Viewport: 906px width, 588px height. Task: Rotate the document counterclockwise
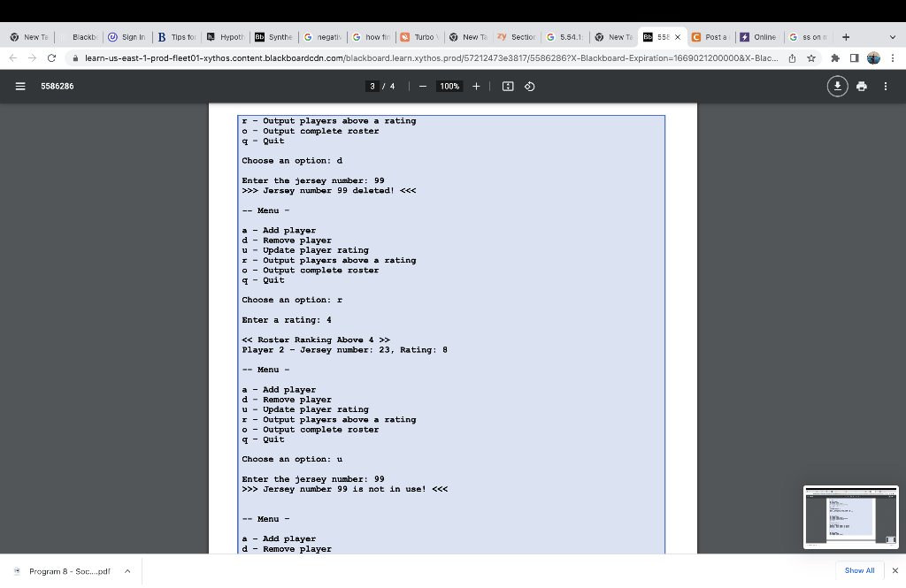click(528, 86)
